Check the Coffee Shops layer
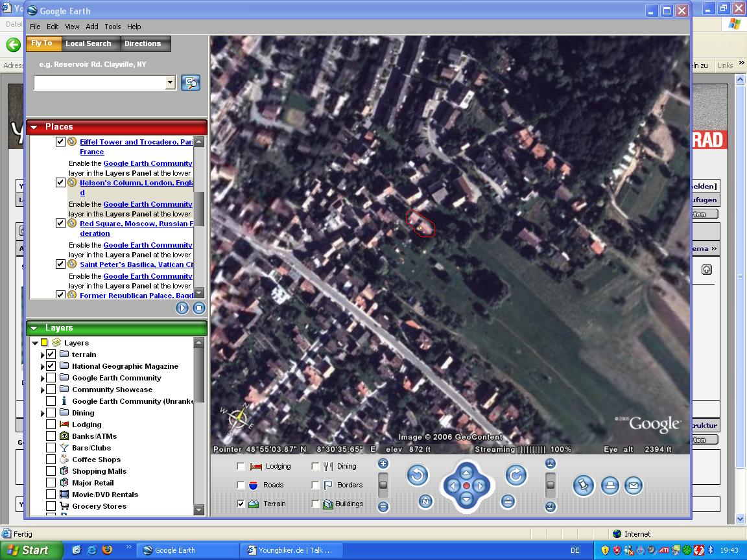 (51, 459)
